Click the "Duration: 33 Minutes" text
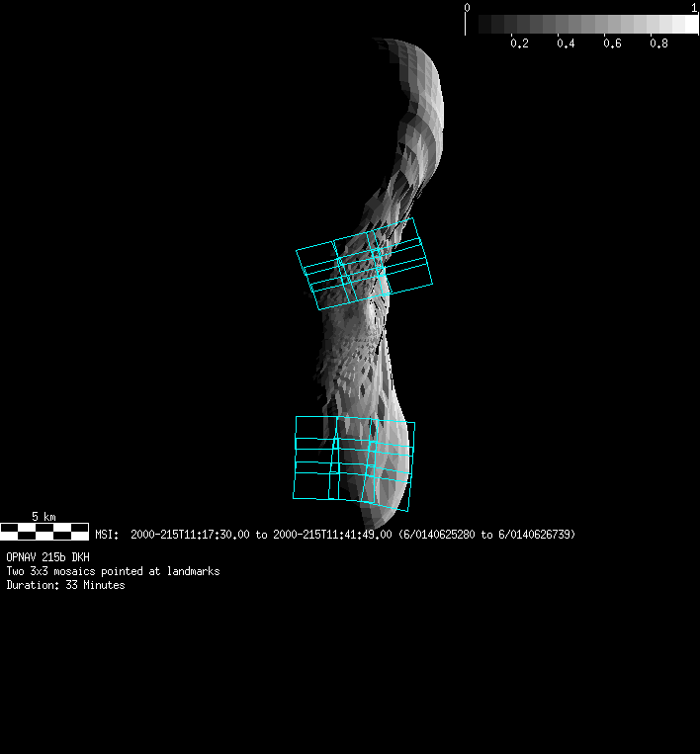The width and height of the screenshot is (700, 754). (65, 586)
